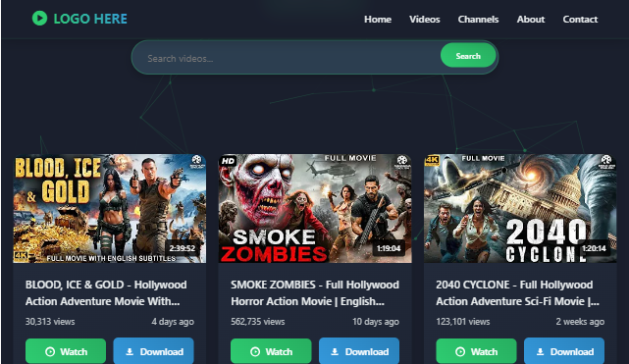Click the 4 days ago label
Viewport: 629px width, 364px height.
(x=173, y=322)
